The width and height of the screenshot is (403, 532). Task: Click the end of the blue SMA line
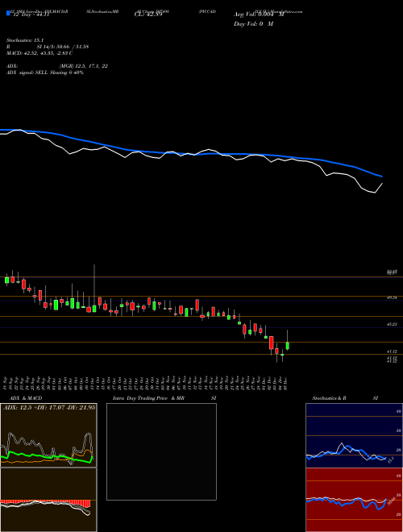tap(381, 176)
